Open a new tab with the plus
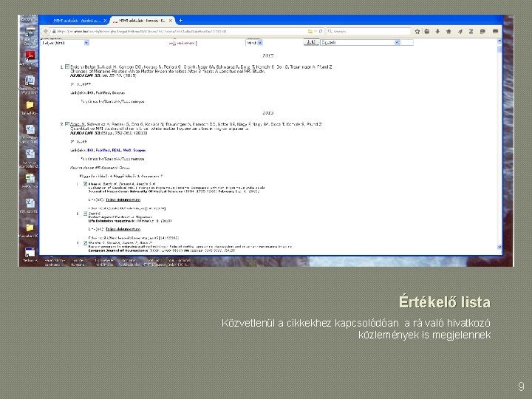The image size is (532, 399). click(x=181, y=21)
